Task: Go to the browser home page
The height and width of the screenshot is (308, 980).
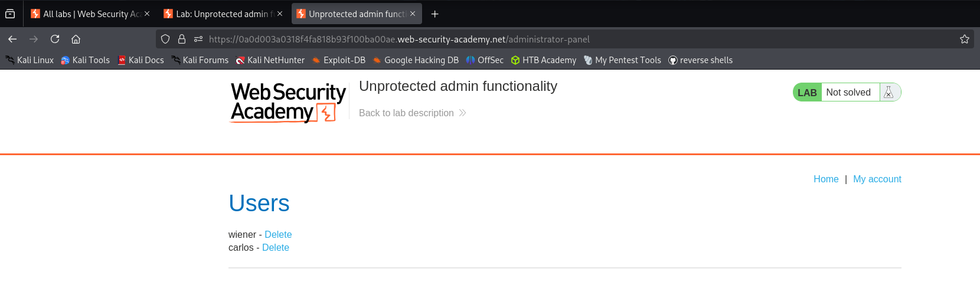Action: 76,39
